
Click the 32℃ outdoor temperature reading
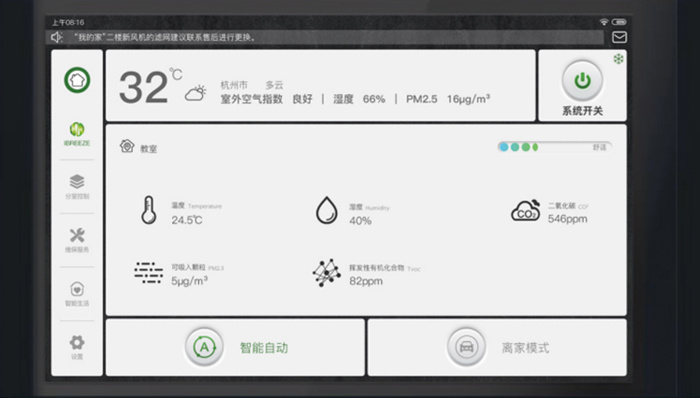[x=151, y=87]
